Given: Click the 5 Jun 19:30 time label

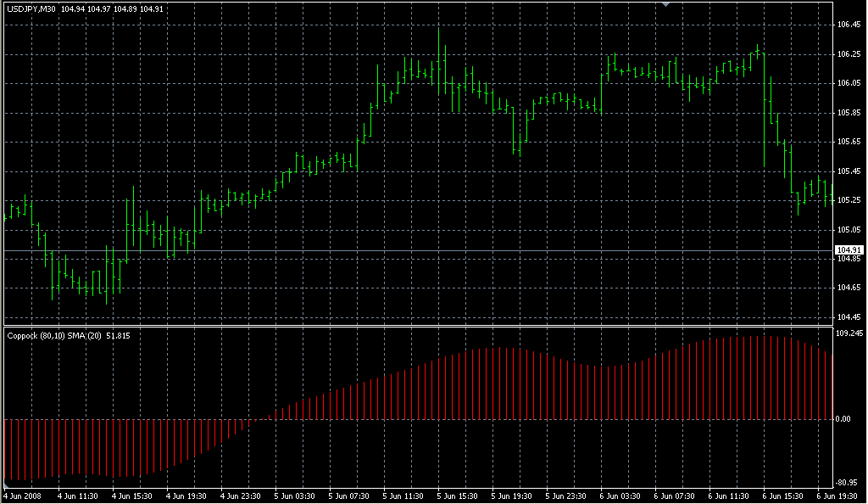Looking at the screenshot, I should pyautogui.click(x=511, y=496).
